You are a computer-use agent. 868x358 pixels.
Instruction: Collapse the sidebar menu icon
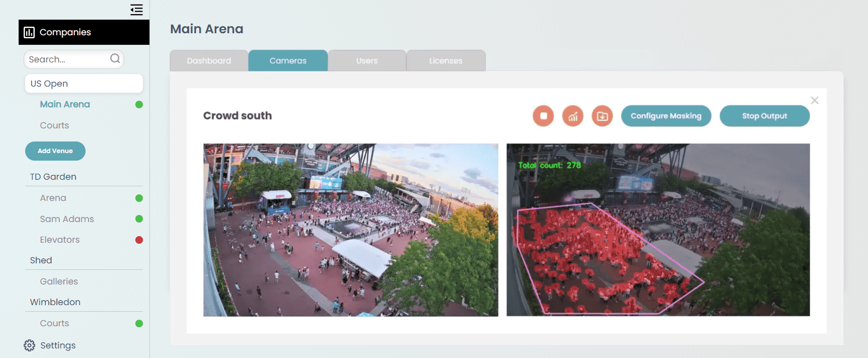point(136,10)
